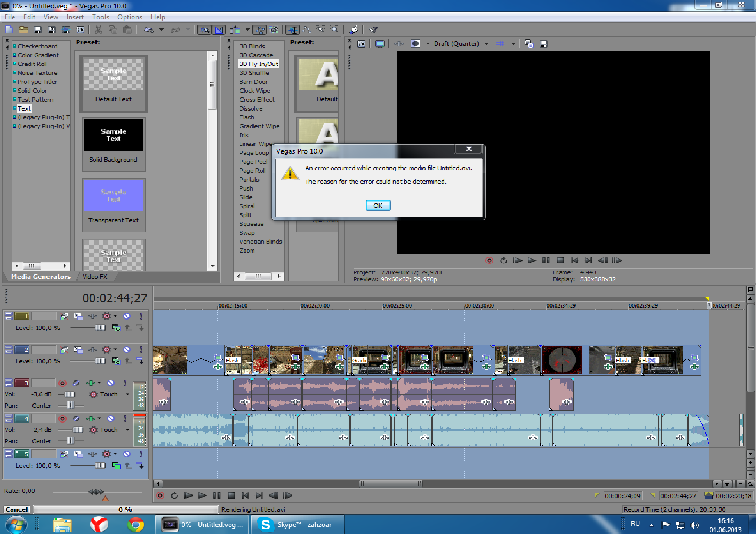Screen dimensions: 756x534
Task: Open Skype zahzoar taskbar button
Action: 297,525
